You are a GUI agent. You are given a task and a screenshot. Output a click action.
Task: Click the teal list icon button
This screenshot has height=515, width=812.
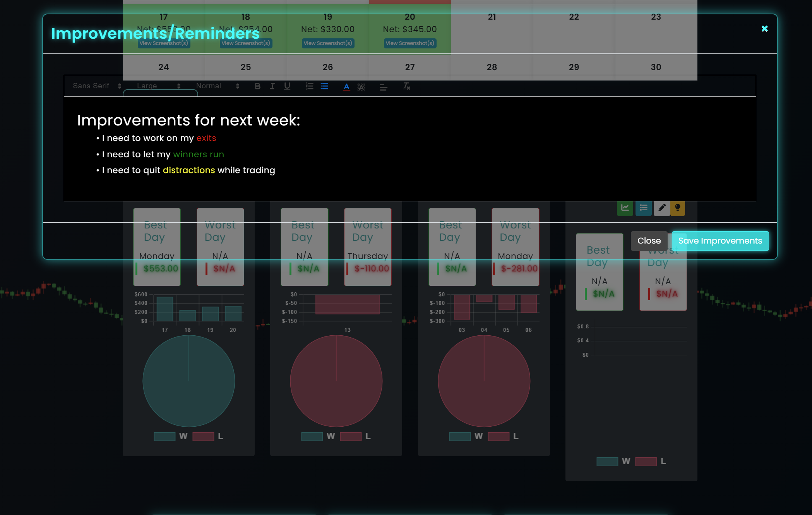coord(643,208)
